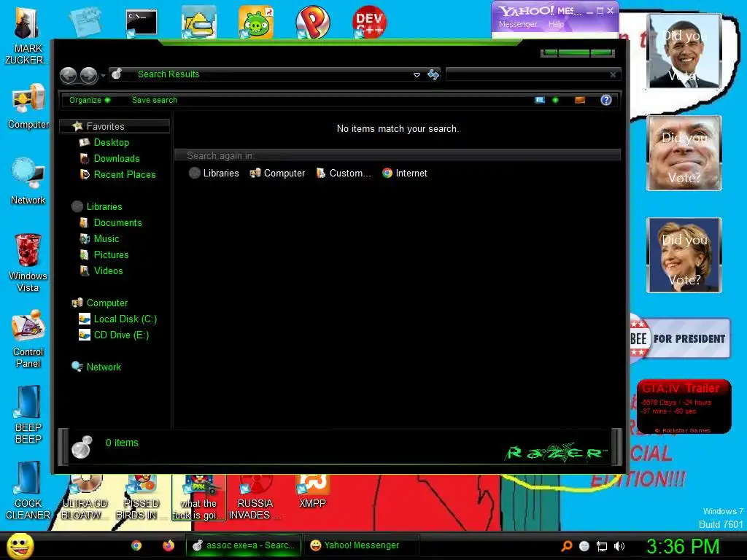Screen dimensions: 747x560
Task: Open the Music library
Action: coord(107,239)
